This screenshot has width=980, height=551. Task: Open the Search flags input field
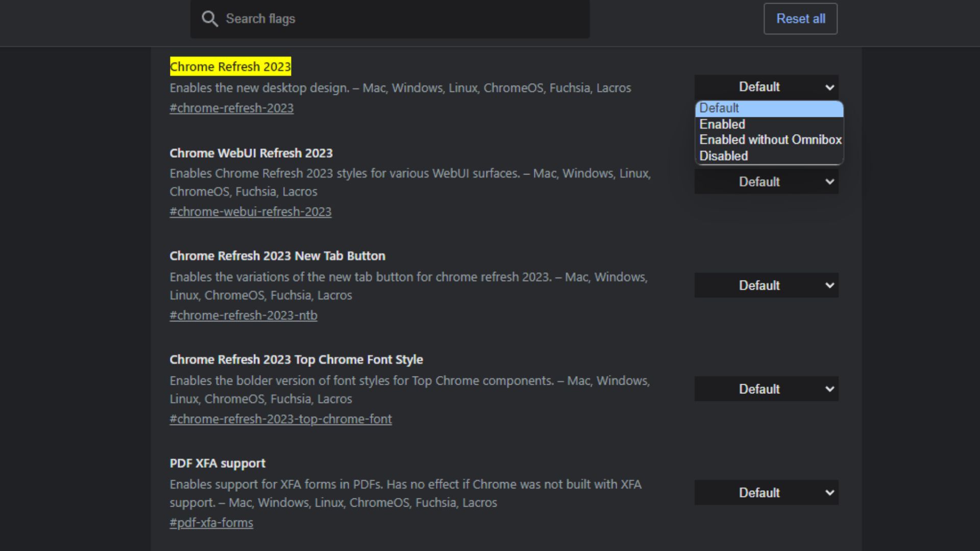(390, 18)
